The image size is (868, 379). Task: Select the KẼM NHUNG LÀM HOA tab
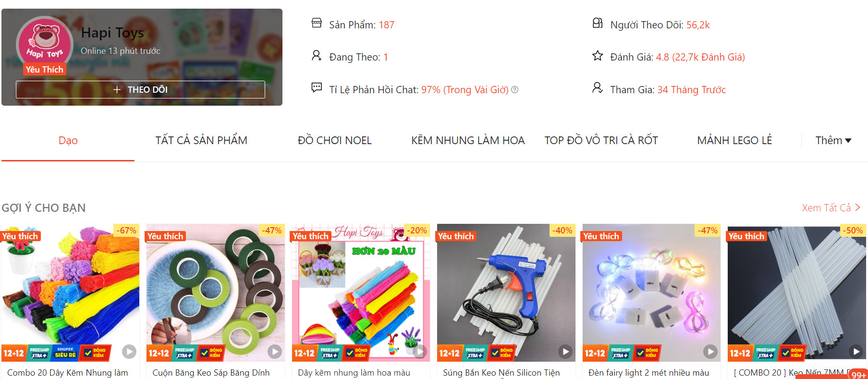coord(468,140)
